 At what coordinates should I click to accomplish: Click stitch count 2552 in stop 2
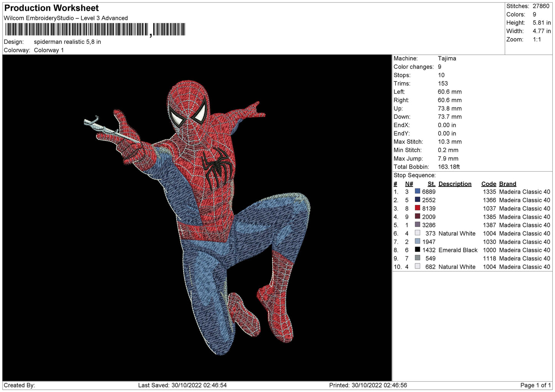tap(429, 200)
